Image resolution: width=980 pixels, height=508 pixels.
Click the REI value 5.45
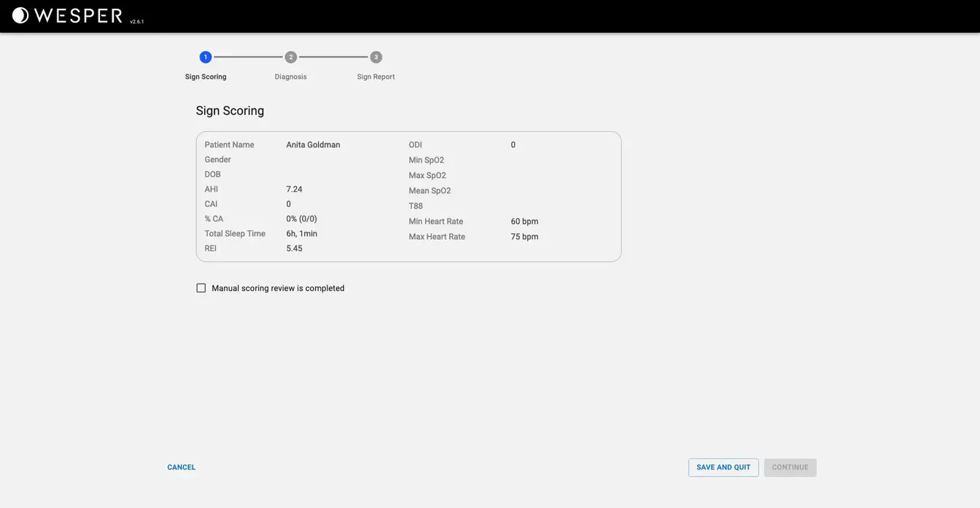click(295, 246)
